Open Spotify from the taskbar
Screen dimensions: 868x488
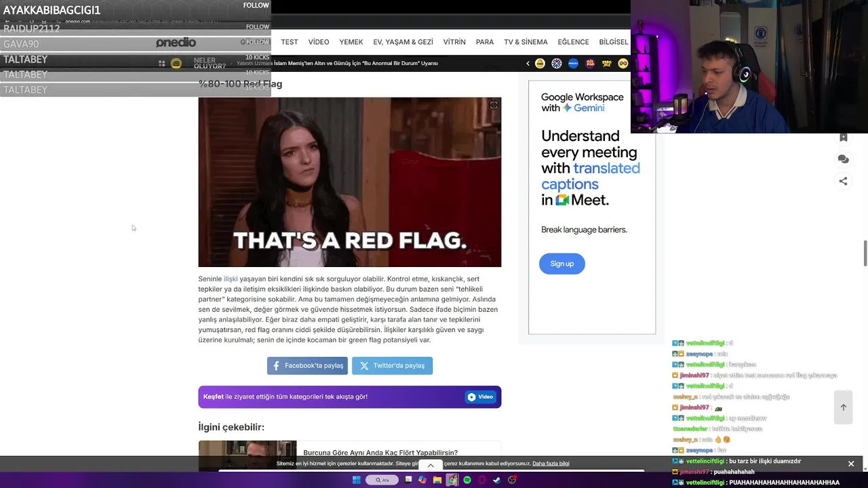pyautogui.click(x=467, y=480)
